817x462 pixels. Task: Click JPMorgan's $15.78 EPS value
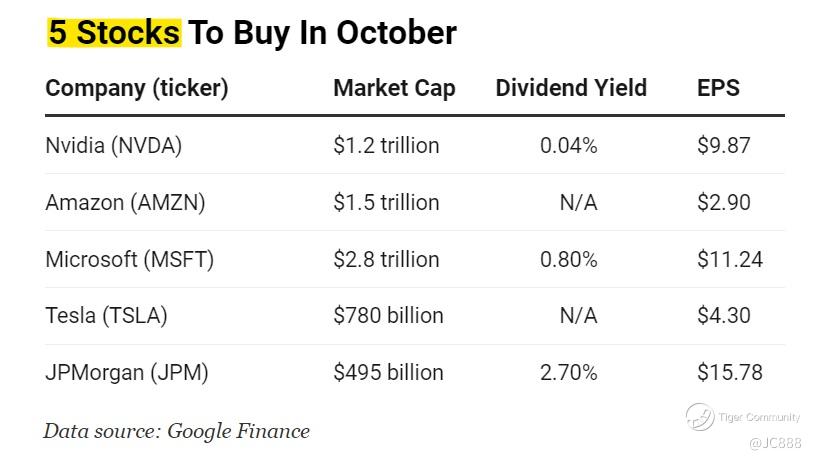pos(730,373)
